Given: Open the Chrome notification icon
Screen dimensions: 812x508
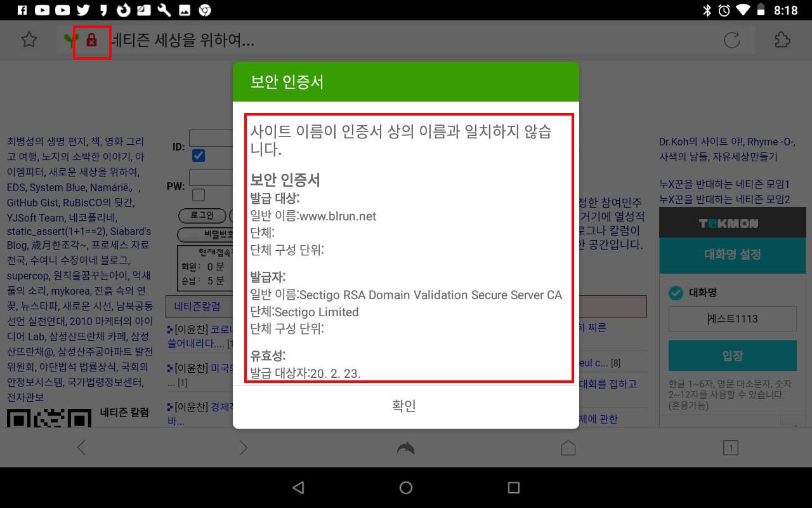Looking at the screenshot, I should pos(205,10).
